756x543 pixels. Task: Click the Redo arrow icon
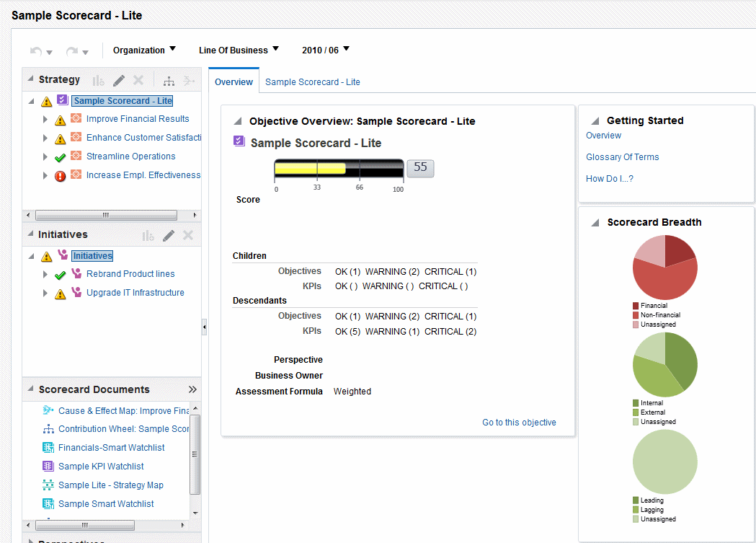click(x=72, y=50)
